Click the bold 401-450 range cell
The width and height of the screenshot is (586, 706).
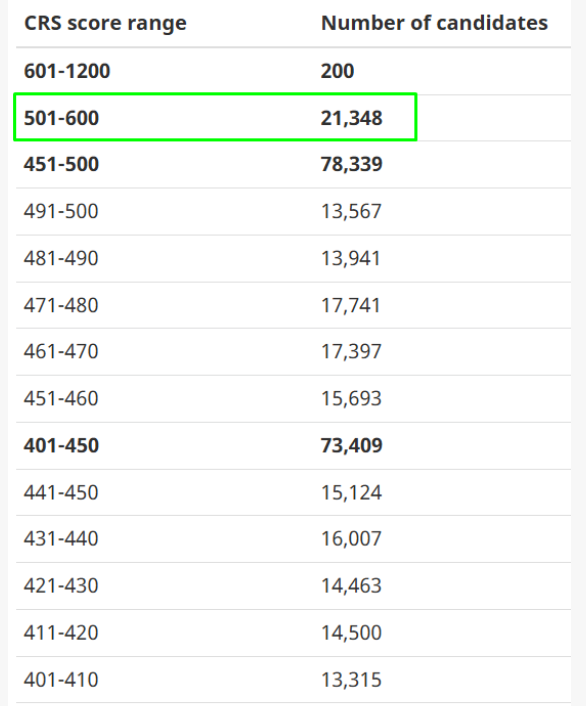point(61,446)
